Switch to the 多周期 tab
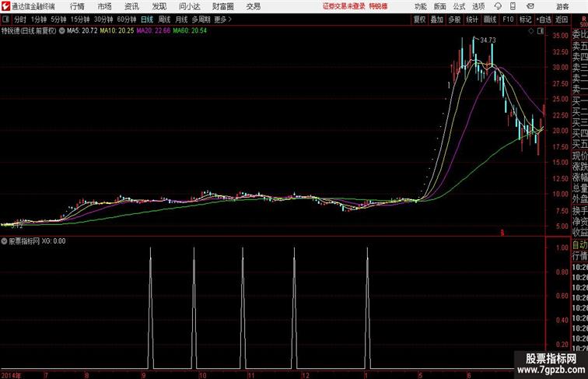The height and width of the screenshot is (379, 588). pyautogui.click(x=201, y=19)
